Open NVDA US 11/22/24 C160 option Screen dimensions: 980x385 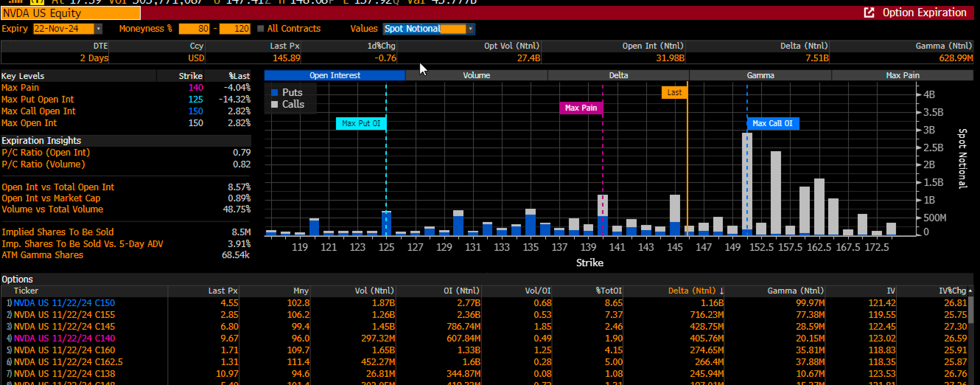[64, 350]
